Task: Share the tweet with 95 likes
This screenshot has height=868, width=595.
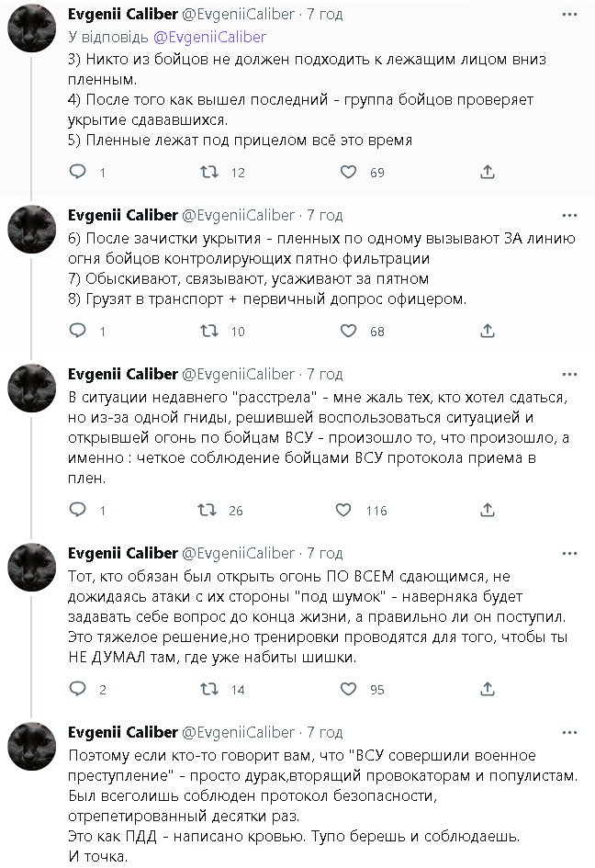Action: (x=488, y=689)
